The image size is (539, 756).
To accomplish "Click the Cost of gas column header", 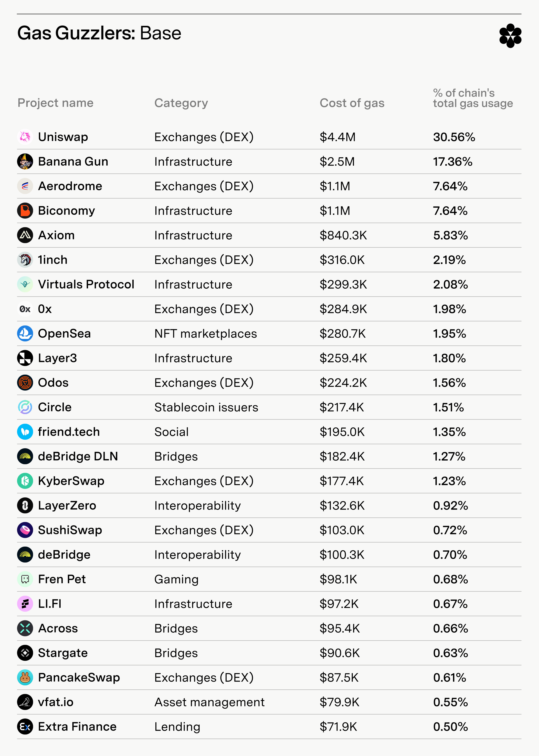I will (x=352, y=103).
